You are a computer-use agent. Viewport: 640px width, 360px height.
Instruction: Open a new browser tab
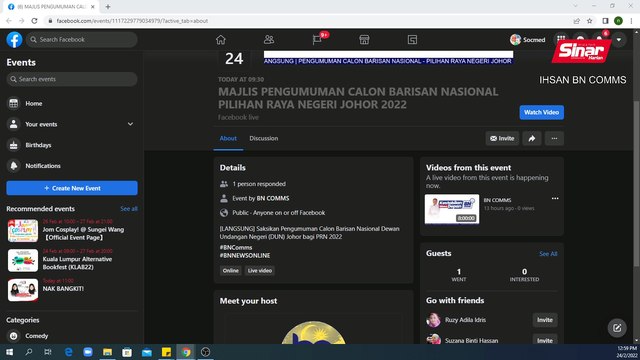108,7
